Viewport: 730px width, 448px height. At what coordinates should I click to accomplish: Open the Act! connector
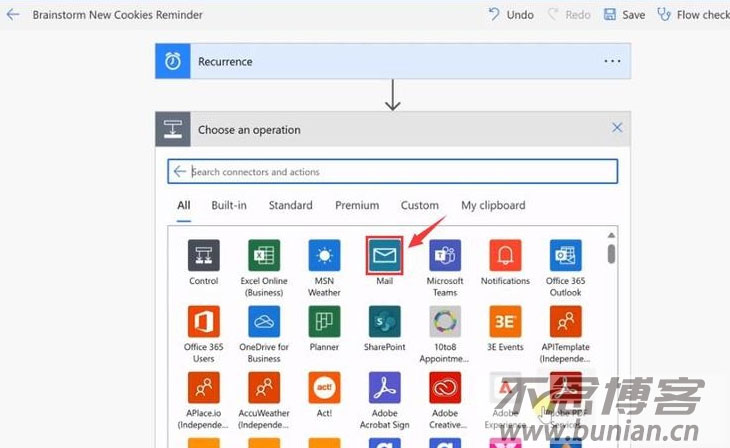pyautogui.click(x=324, y=387)
